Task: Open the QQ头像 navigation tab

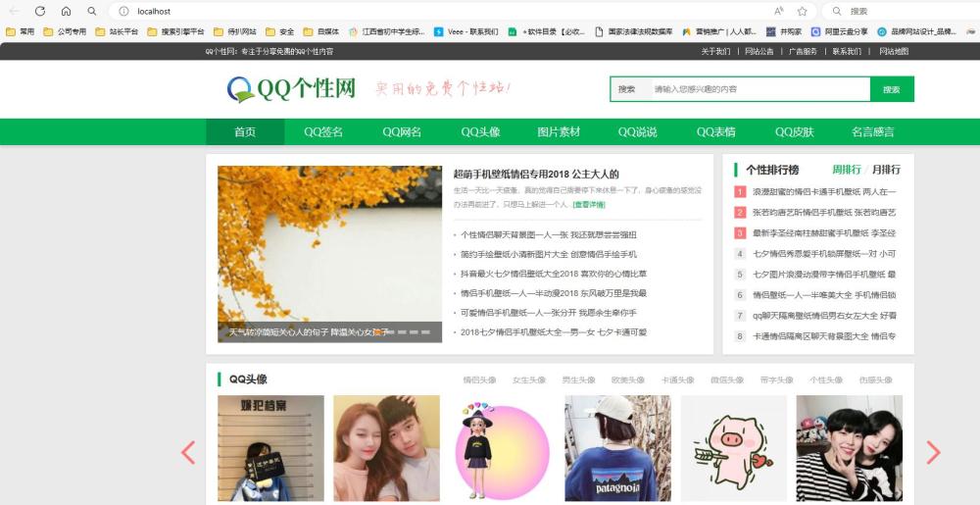Action: pos(480,131)
